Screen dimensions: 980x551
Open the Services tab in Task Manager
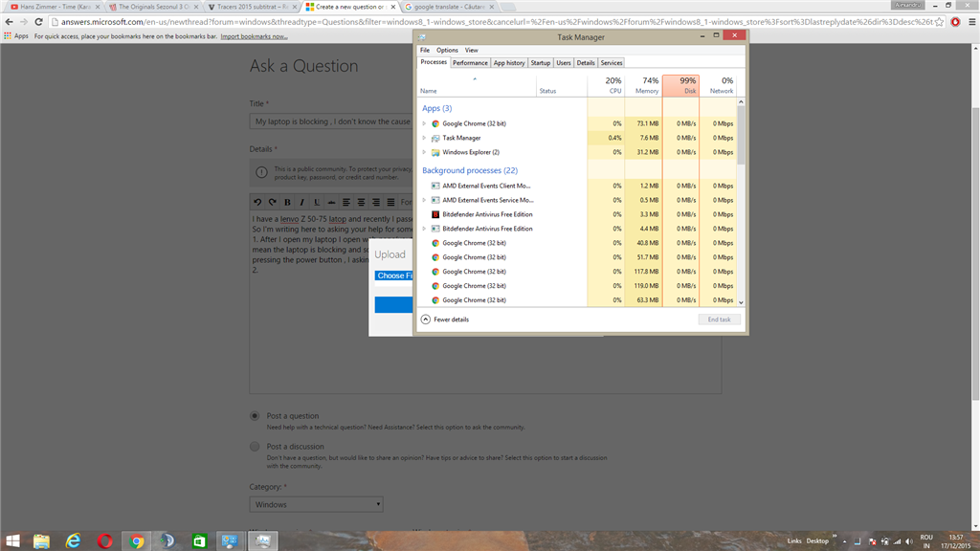[x=612, y=63]
